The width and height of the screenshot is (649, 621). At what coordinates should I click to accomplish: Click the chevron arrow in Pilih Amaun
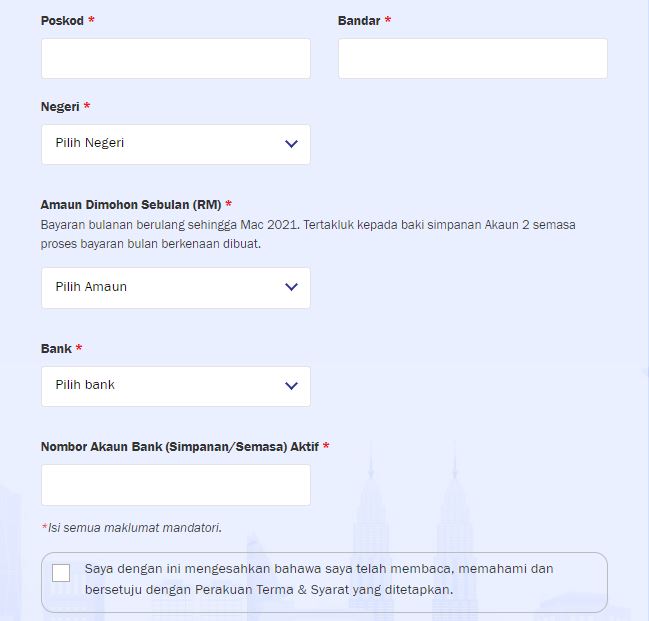pos(291,287)
